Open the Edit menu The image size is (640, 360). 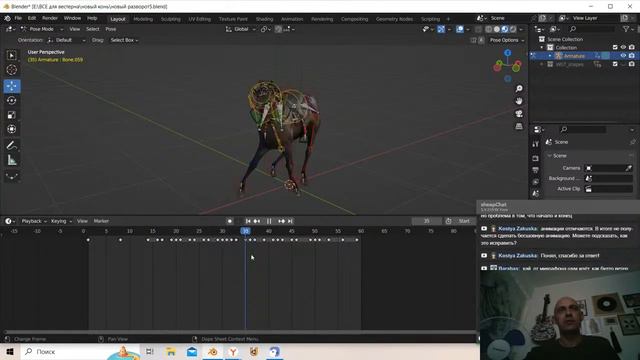click(x=31, y=18)
